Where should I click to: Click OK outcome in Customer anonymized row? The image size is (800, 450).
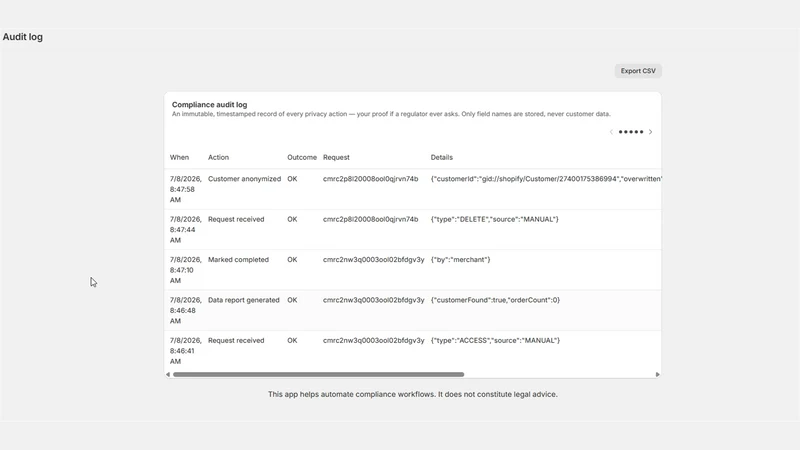tap(292, 179)
